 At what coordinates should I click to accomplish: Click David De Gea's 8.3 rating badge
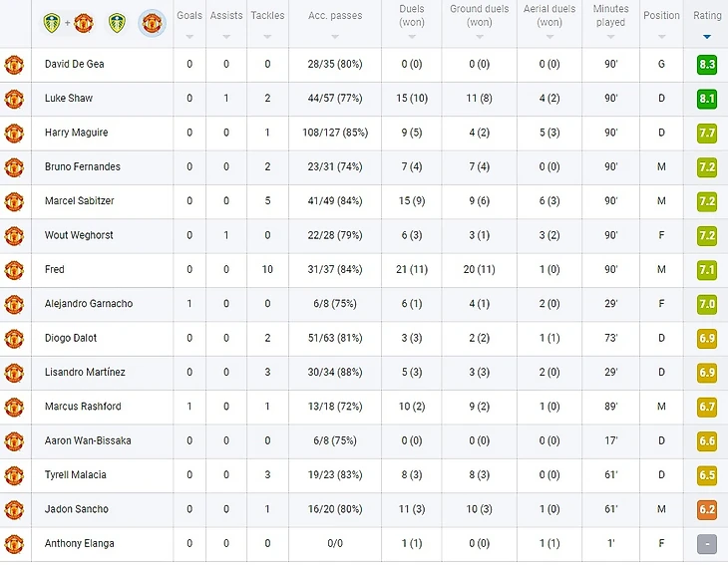(707, 65)
